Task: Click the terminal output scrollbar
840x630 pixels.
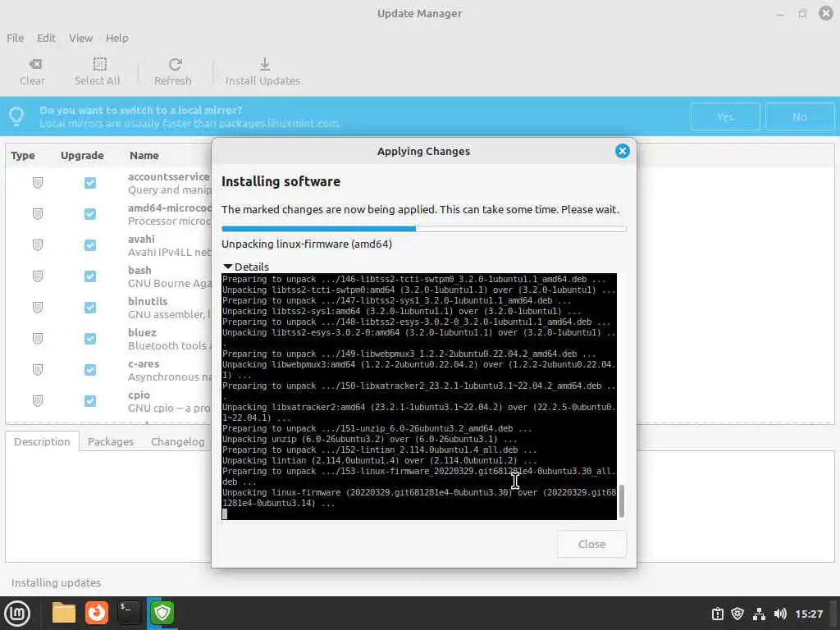Action: [622, 501]
